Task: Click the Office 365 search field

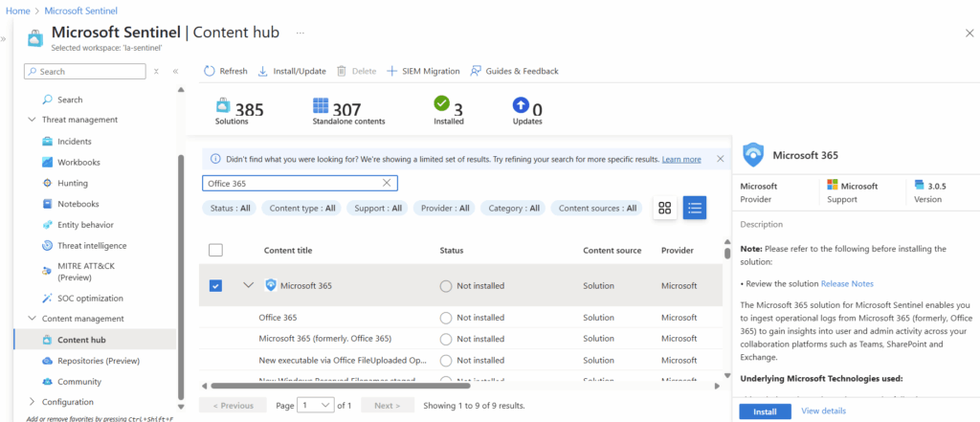Action: [x=300, y=183]
